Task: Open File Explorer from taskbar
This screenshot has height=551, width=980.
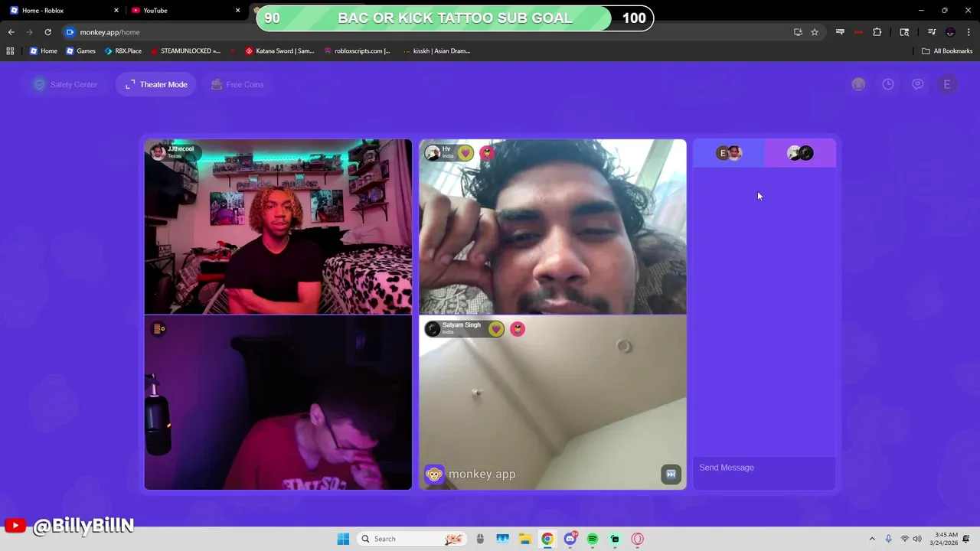Action: (525, 539)
